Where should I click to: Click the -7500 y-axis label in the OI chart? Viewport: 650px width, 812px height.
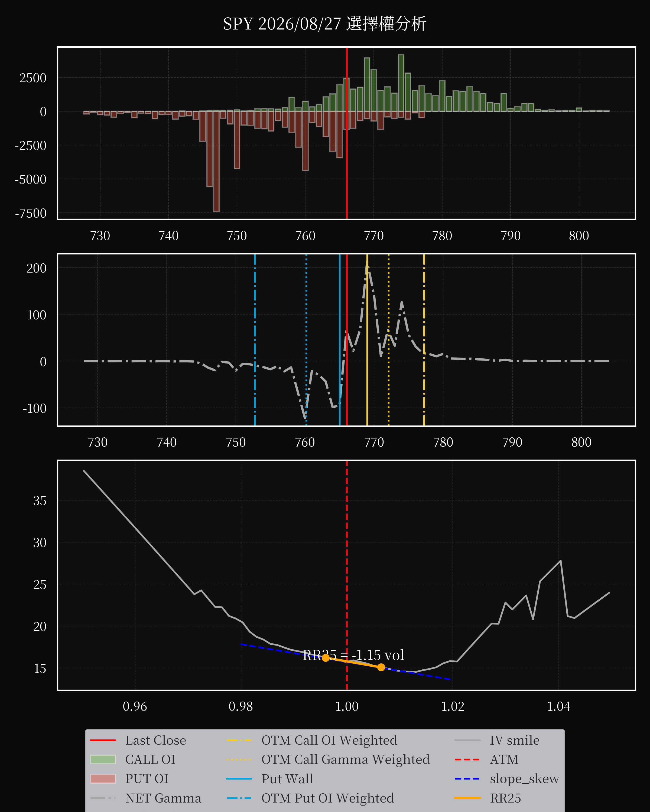[x=31, y=213]
